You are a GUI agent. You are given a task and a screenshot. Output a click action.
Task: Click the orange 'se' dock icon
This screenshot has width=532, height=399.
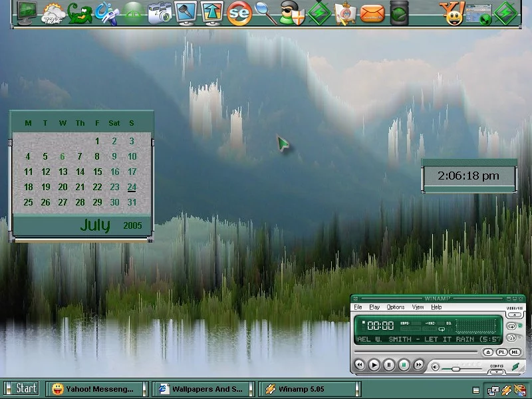tap(239, 13)
